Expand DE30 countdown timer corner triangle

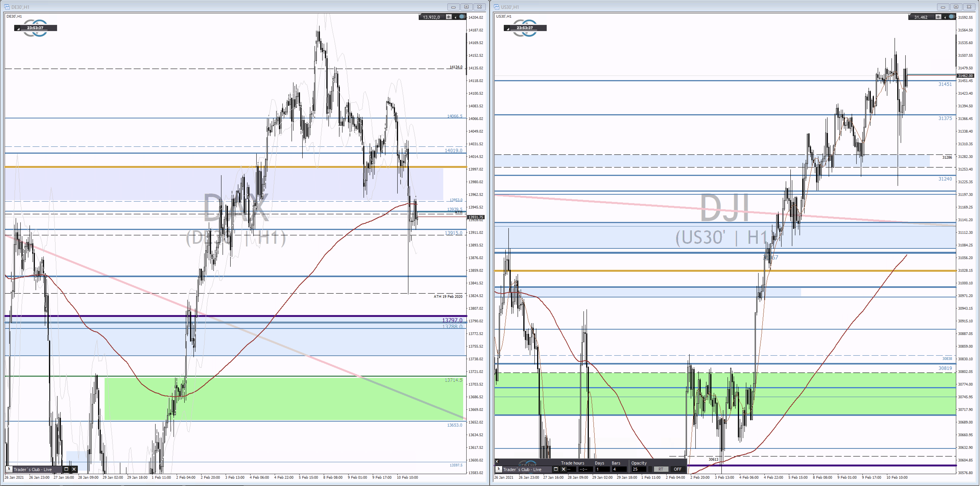coord(18,29)
